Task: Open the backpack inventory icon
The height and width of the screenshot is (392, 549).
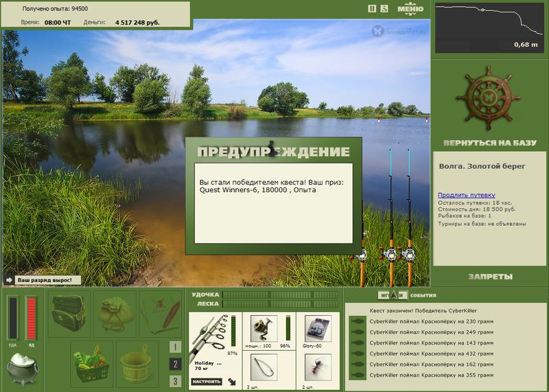Action: pyautogui.click(x=69, y=314)
